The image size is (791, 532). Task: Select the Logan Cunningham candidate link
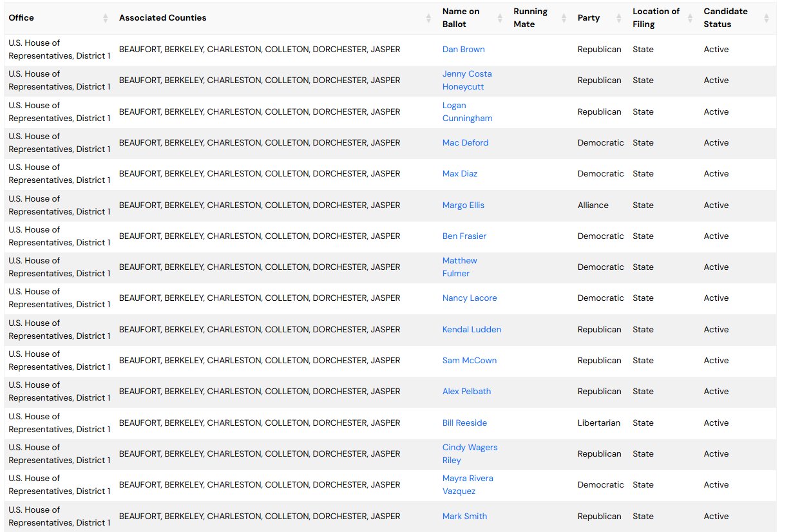(x=467, y=112)
